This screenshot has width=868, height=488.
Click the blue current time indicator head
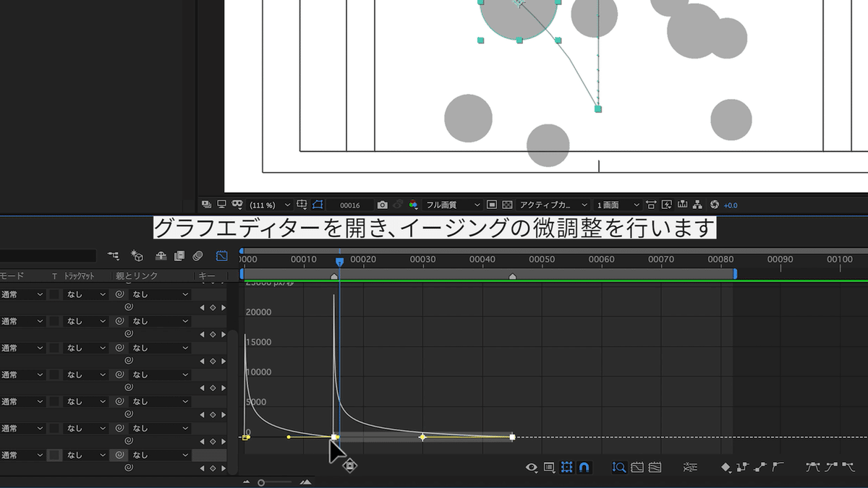point(339,261)
